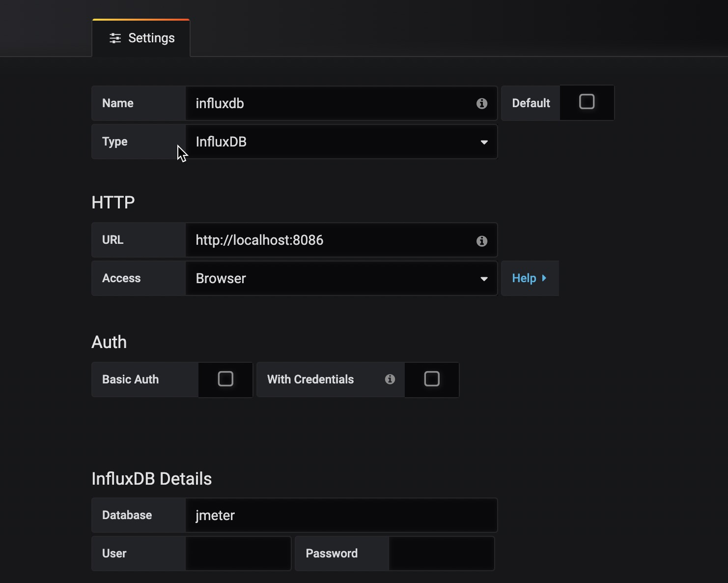Screen dimensions: 728x583
Task: Expand the Help section for Access
Action: pyautogui.click(x=530, y=278)
